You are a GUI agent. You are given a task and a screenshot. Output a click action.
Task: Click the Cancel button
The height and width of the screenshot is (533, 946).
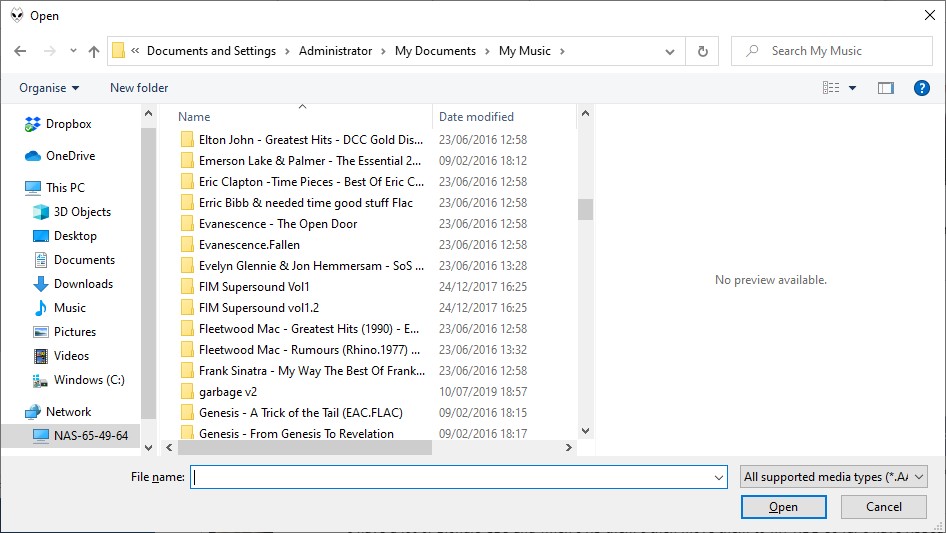click(883, 508)
